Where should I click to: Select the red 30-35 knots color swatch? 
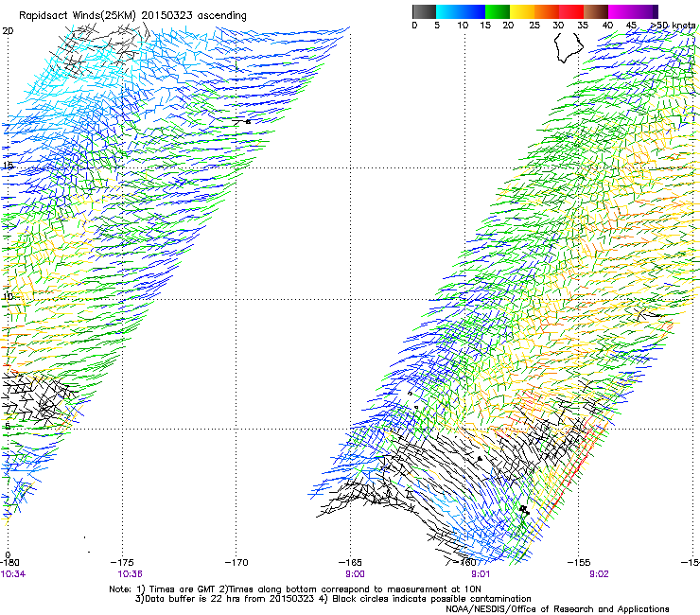tap(571, 11)
